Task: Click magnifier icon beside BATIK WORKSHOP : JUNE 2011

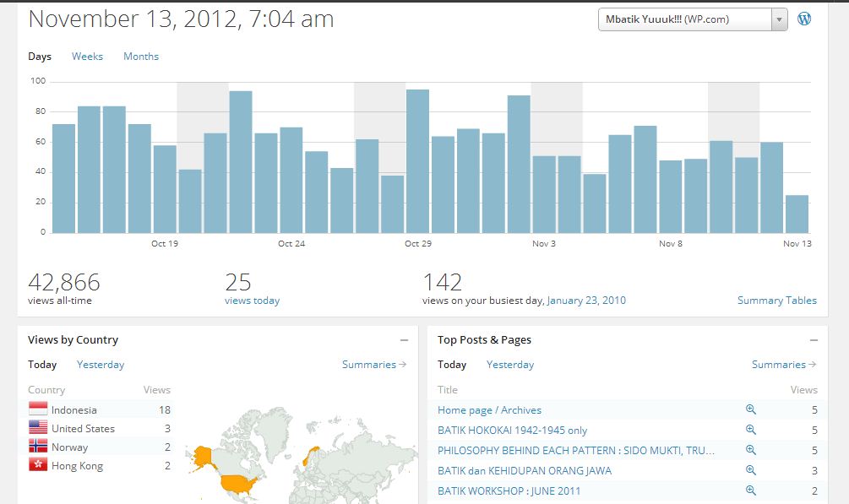Action: pos(750,490)
